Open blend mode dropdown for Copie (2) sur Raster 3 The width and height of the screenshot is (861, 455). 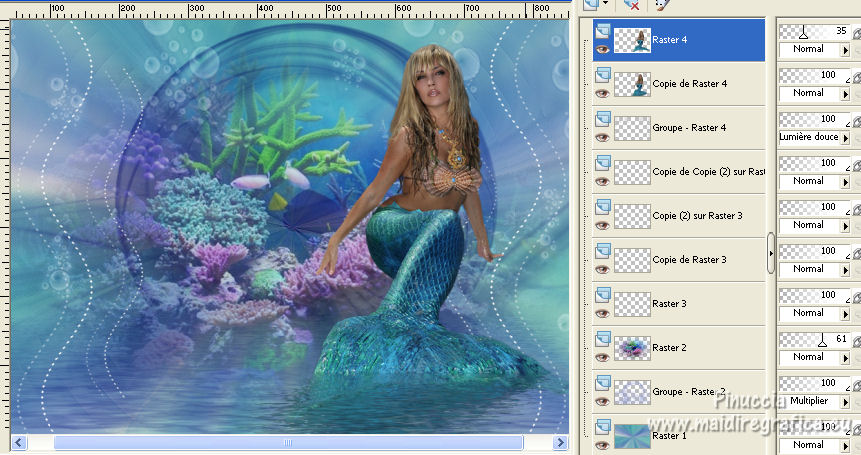(845, 226)
